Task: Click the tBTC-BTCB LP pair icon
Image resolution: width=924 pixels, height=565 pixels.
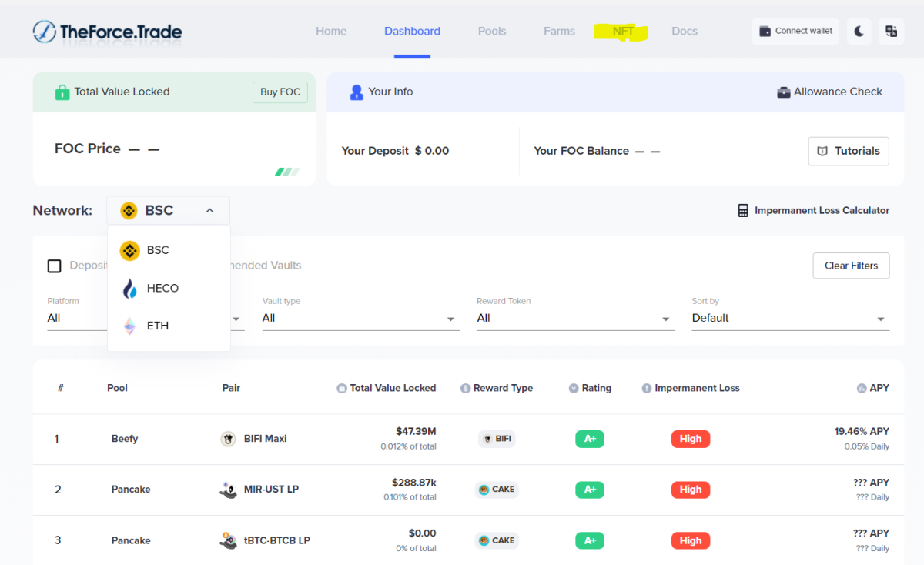Action: click(x=228, y=540)
